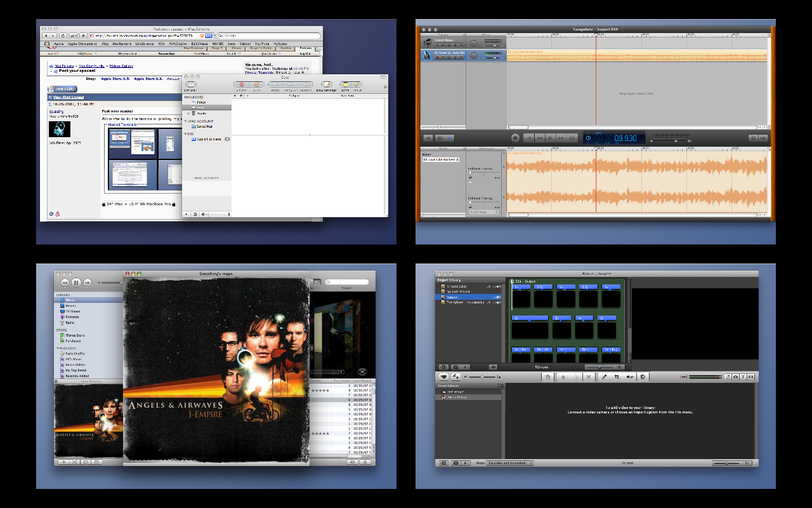Click the iTunes search field
The image size is (812, 508).
point(346,281)
